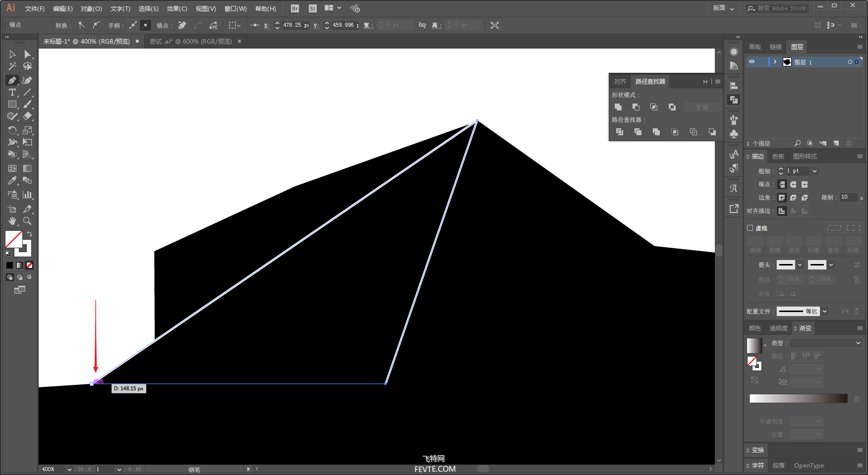
Task: Select butt cap stroke option
Action: pos(782,184)
